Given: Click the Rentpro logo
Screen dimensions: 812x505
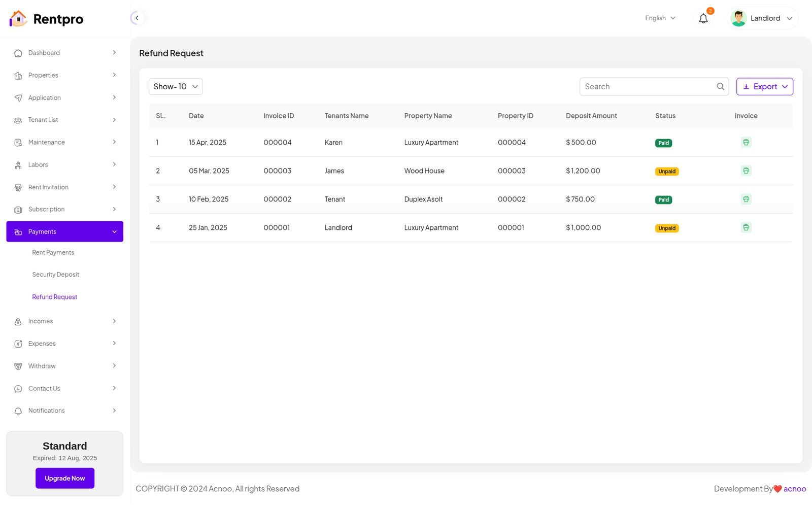Looking at the screenshot, I should coord(47,19).
